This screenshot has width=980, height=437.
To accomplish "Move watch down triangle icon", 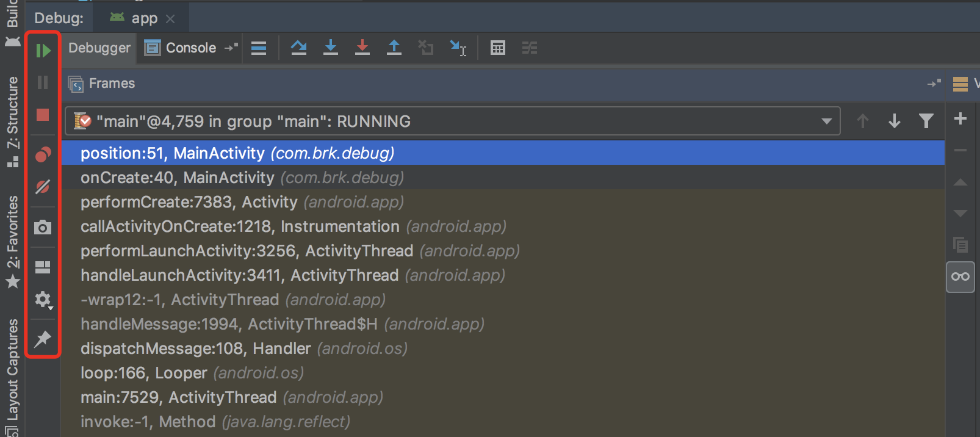I will [960, 214].
